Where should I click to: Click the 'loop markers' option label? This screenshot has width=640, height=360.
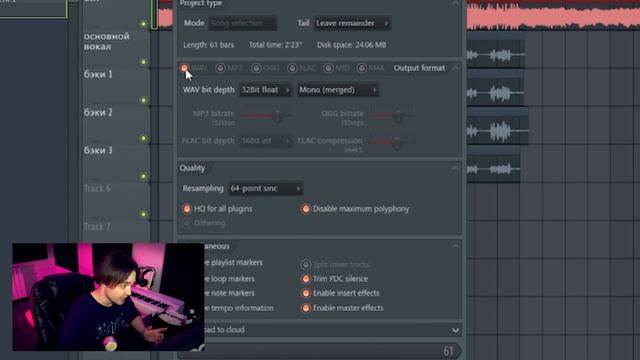233,279
